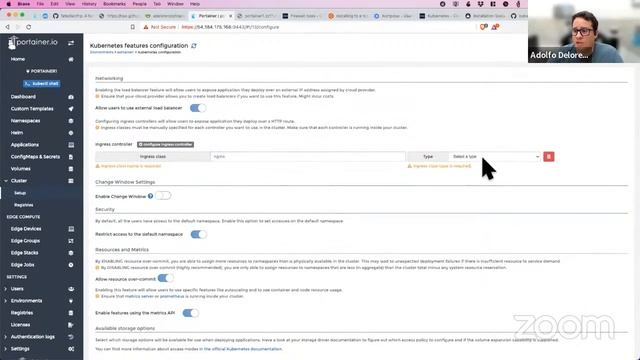Image resolution: width=640 pixels, height=360 pixels.
Task: Click the Cluster sidebar icon
Action: pos(71,181)
